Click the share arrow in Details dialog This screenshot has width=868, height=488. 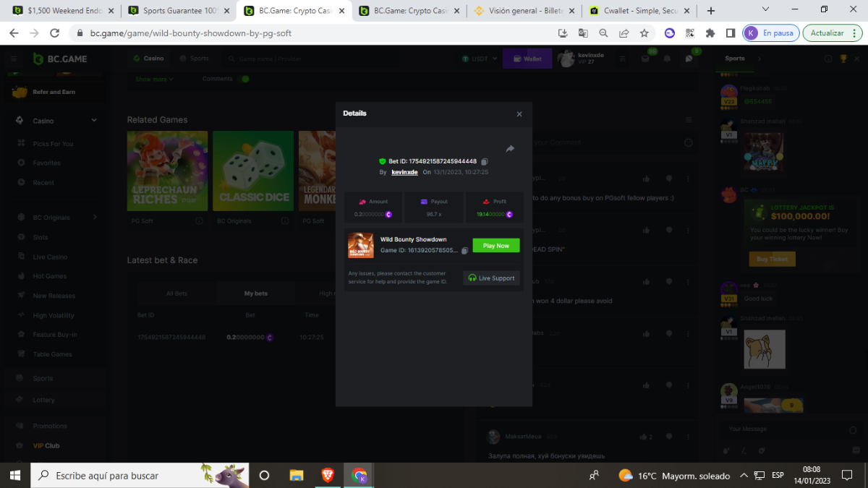[x=510, y=149]
